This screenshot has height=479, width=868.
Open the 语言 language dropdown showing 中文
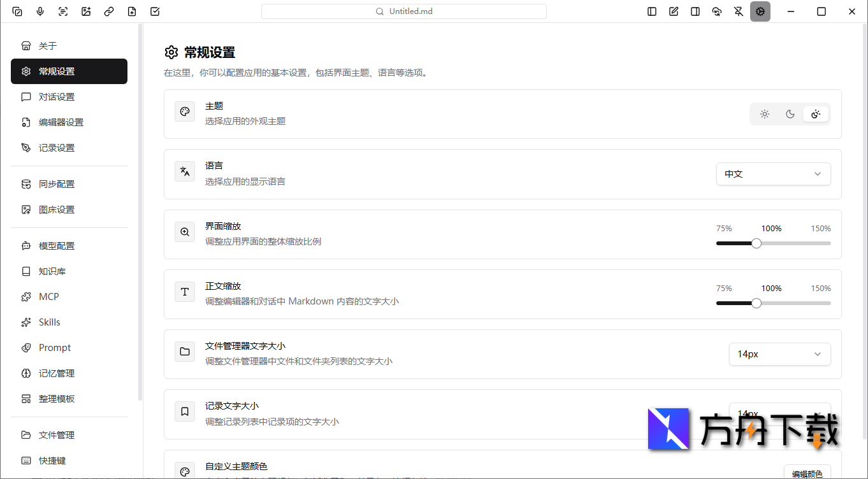[x=773, y=173]
